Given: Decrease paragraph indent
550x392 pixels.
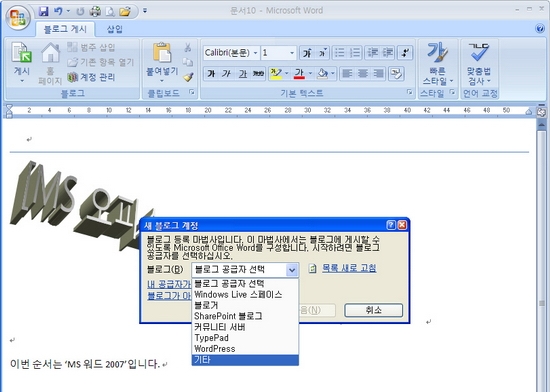Looking at the screenshot, I should point(373,53).
